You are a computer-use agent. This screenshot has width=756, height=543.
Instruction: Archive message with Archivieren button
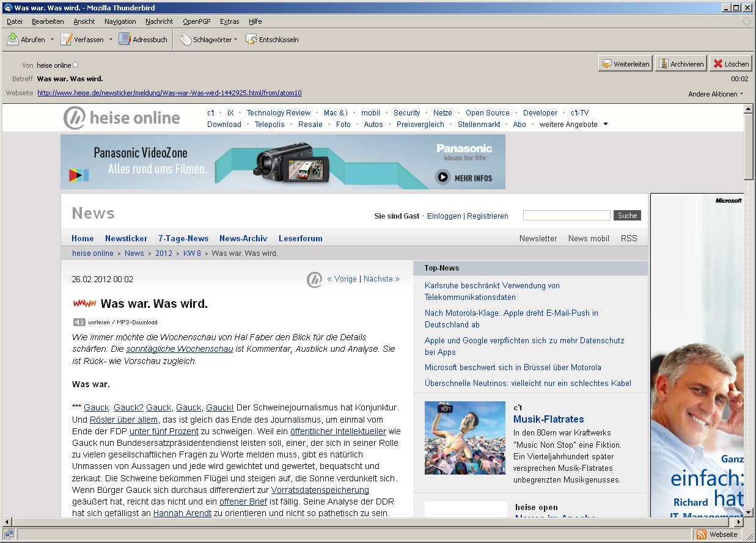coord(681,64)
